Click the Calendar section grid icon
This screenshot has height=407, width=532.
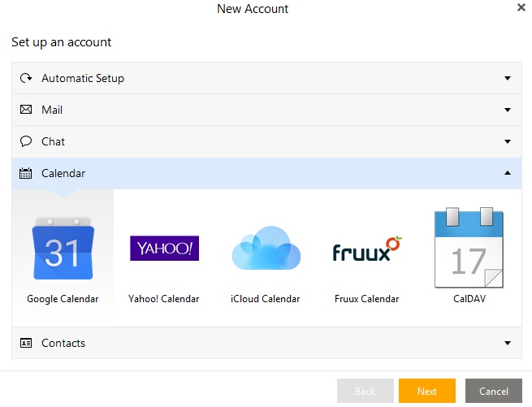click(26, 173)
